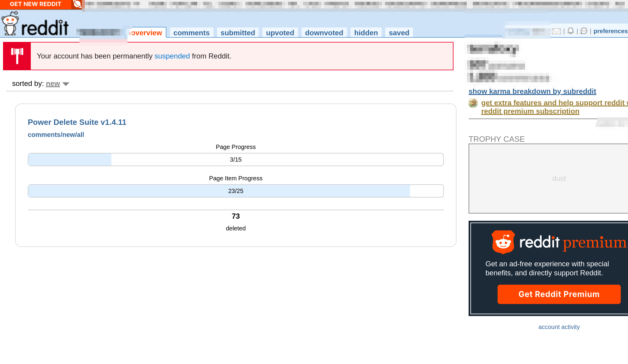This screenshot has height=364, width=628.
Task: Open the saved tab
Action: click(399, 33)
